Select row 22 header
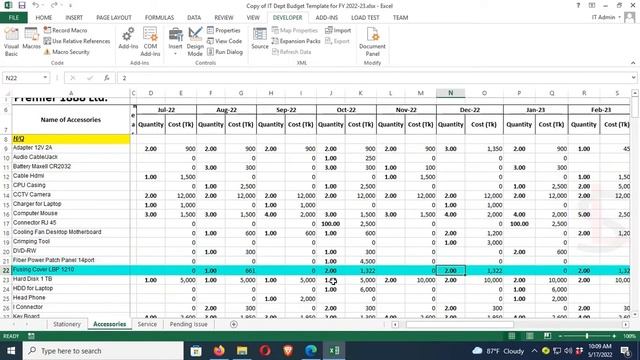The width and height of the screenshot is (640, 360). point(6,270)
